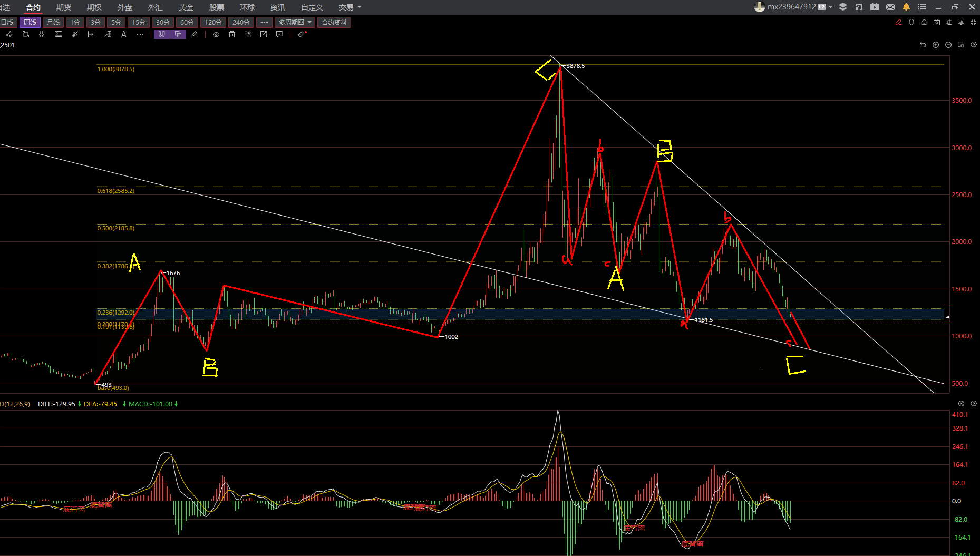
Task: Open the 外汇 menu
Action: point(156,7)
